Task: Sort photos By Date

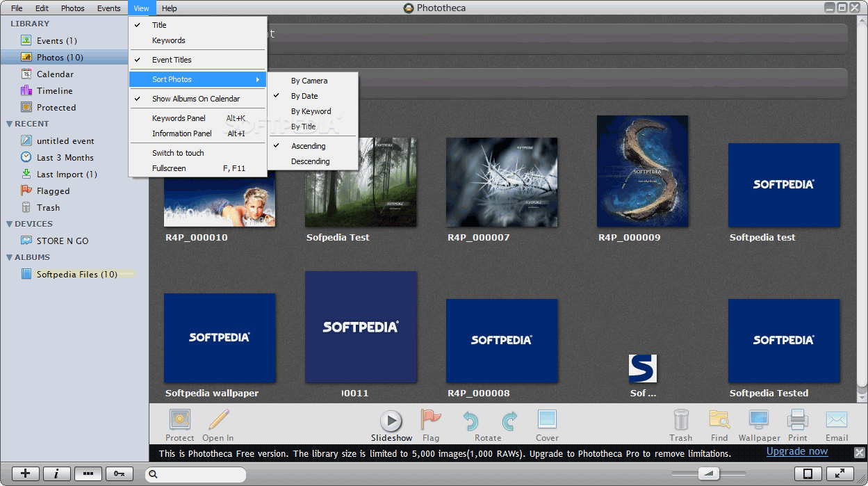Action: [312, 96]
